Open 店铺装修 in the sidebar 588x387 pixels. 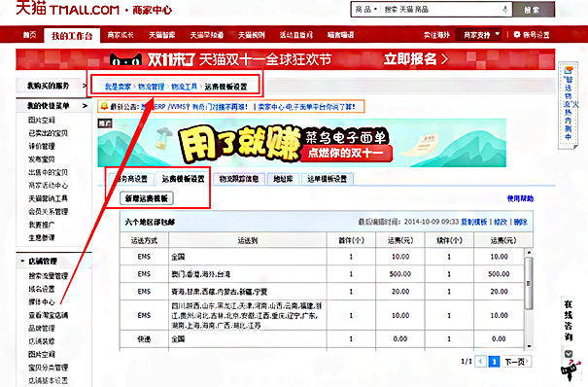pos(42,341)
